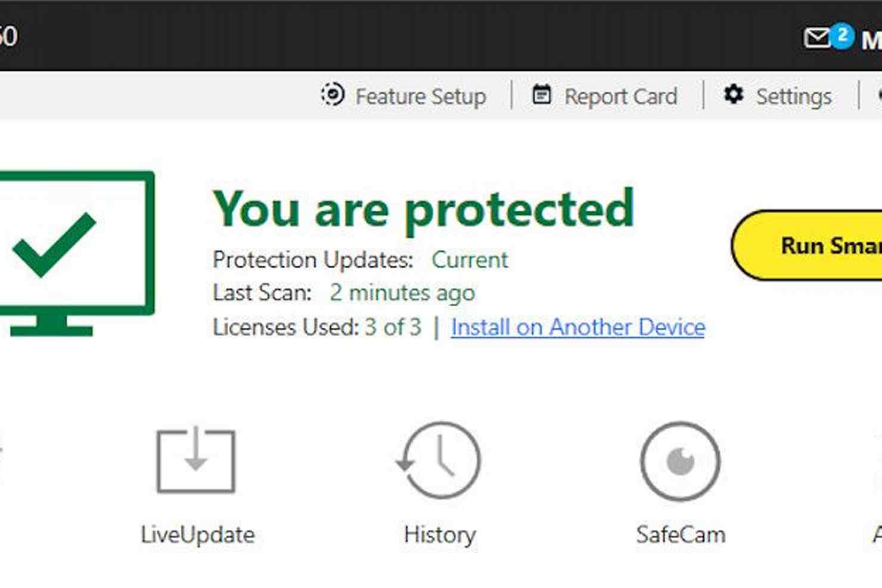Click the Feature Setup circular icon

tap(333, 94)
